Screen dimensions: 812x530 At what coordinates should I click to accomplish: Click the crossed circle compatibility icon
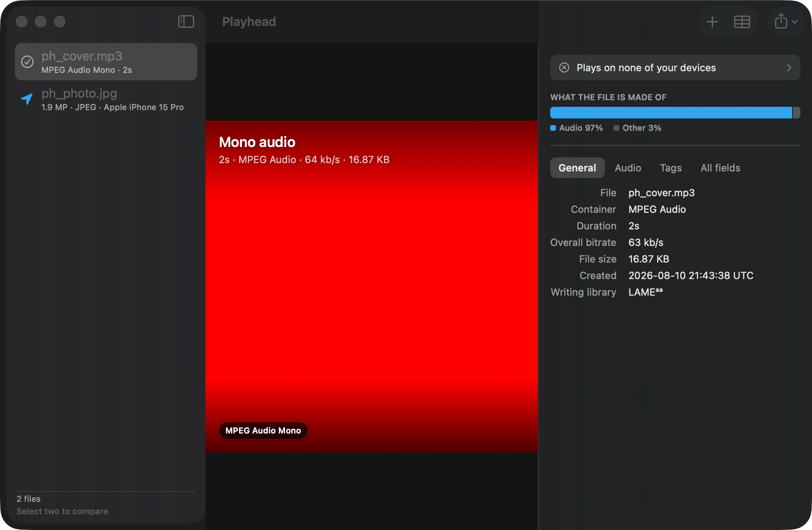pyautogui.click(x=564, y=67)
